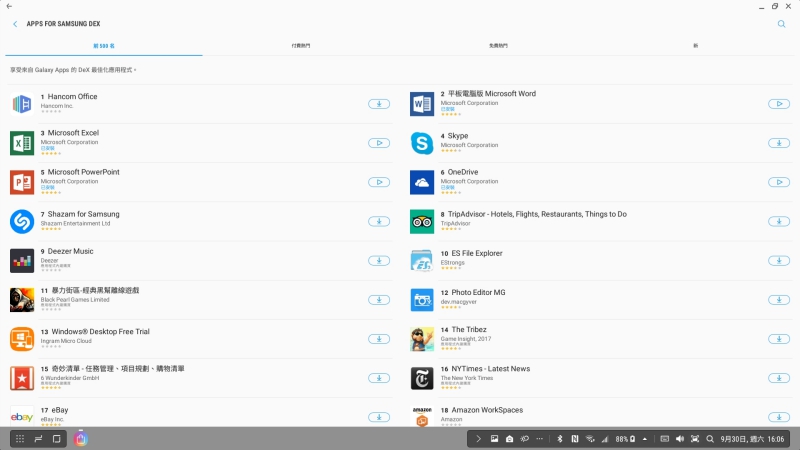The height and width of the screenshot is (450, 800).
Task: Open the Shazam for Samsung icon
Action: (x=22, y=221)
